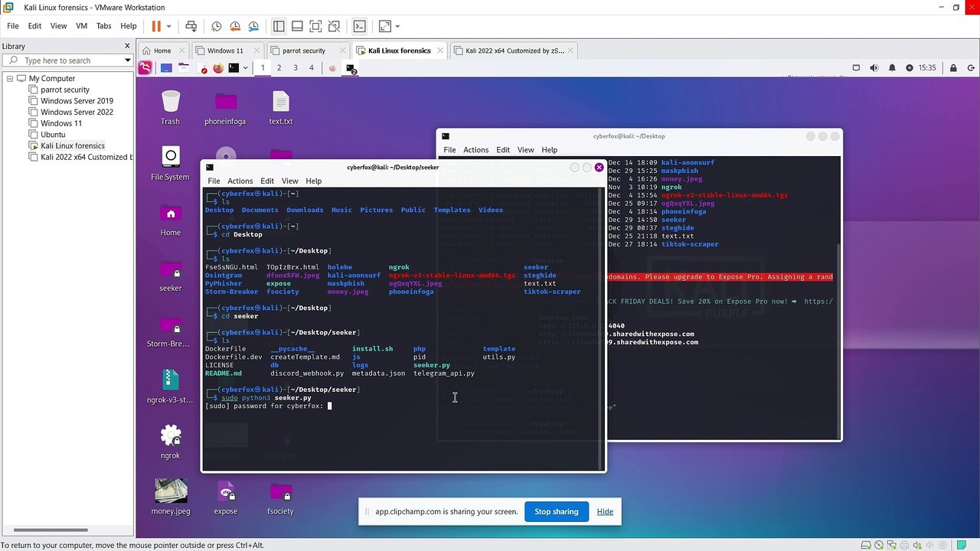Switch to Unity mode icon
980x551 pixels.
click(334, 26)
